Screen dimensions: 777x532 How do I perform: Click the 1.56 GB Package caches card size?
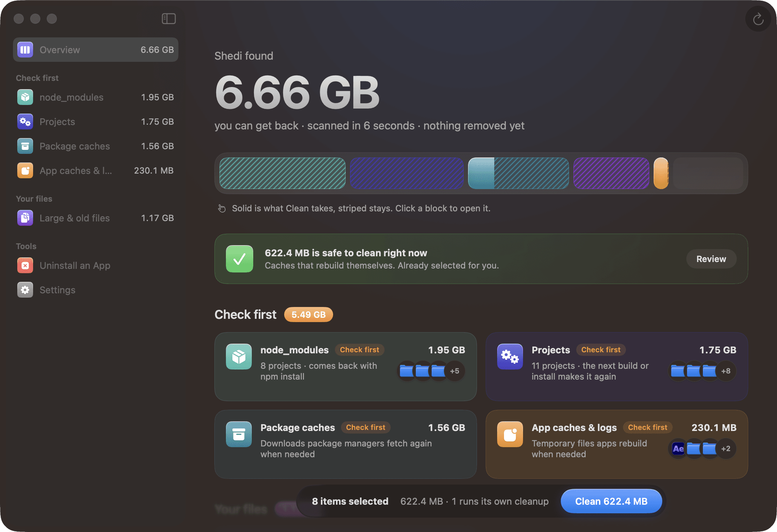(x=446, y=427)
